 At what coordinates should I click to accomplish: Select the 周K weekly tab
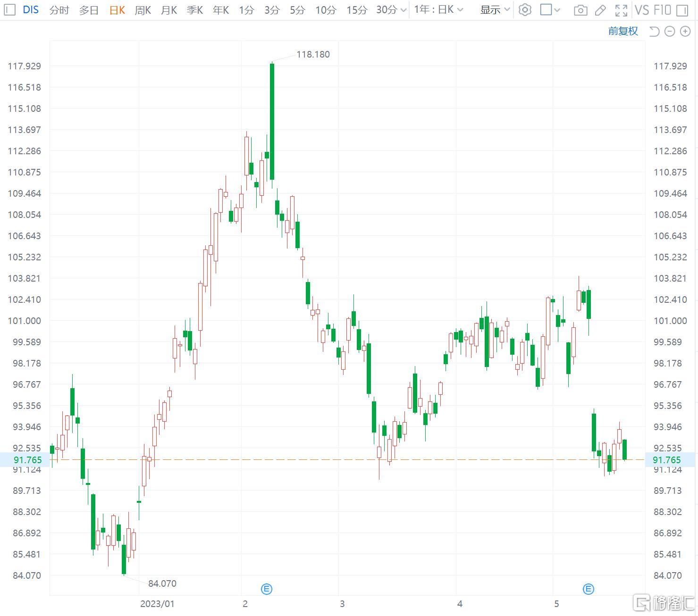click(143, 10)
